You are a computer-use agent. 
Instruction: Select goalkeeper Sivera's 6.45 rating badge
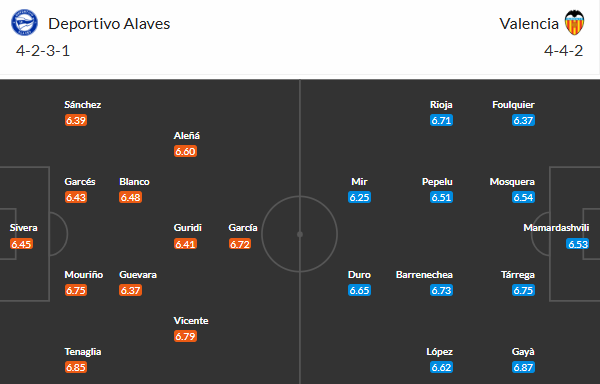coord(21,244)
